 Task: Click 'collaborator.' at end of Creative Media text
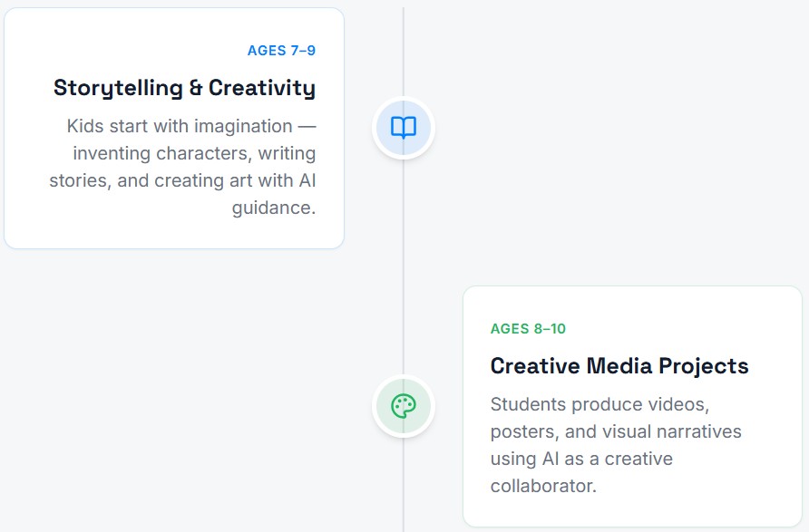click(x=543, y=486)
